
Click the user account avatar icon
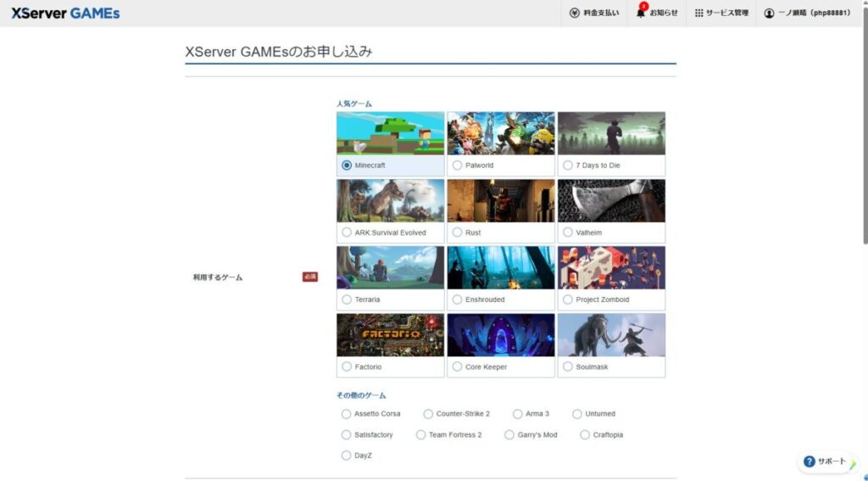coord(769,13)
